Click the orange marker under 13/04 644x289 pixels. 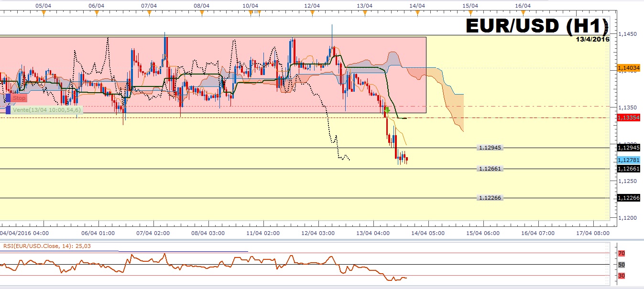click(x=365, y=13)
